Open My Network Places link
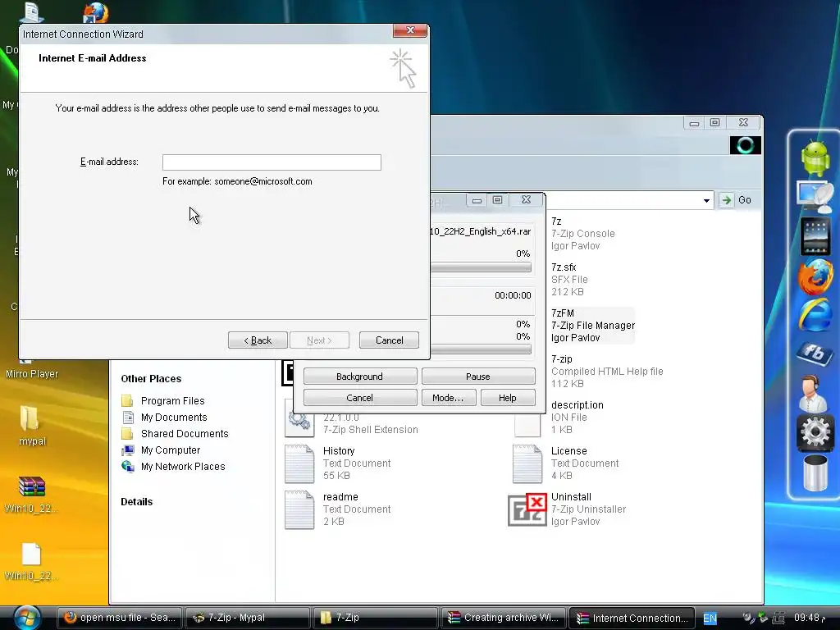 click(183, 467)
